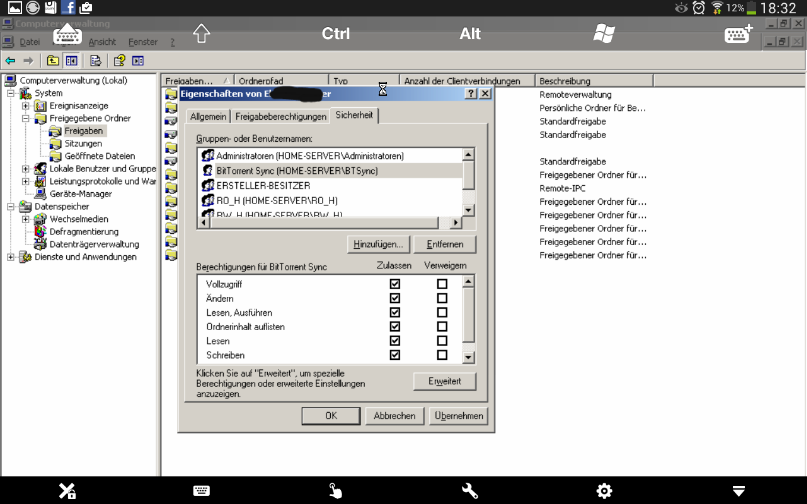Check Zulassen for Vollzugriff
The height and width of the screenshot is (504, 807).
pyautogui.click(x=395, y=284)
